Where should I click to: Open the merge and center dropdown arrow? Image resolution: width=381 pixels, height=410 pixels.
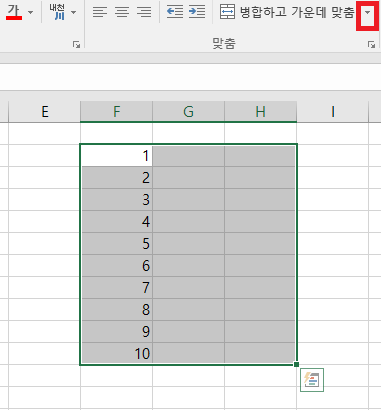click(x=367, y=13)
